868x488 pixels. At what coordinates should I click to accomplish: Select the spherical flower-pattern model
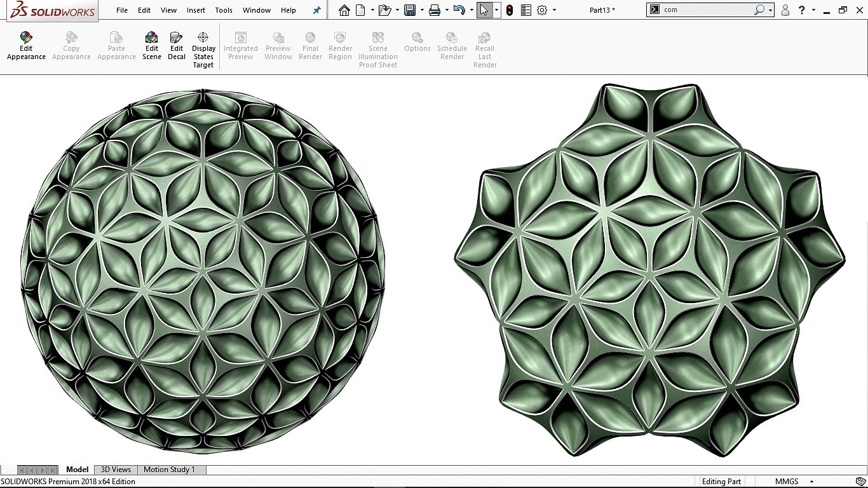(x=203, y=271)
